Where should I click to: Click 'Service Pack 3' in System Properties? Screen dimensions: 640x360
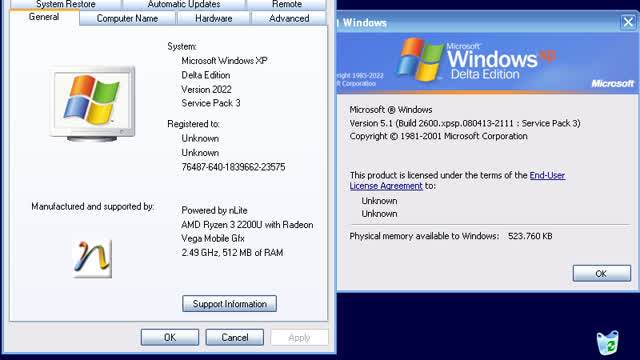click(x=211, y=103)
